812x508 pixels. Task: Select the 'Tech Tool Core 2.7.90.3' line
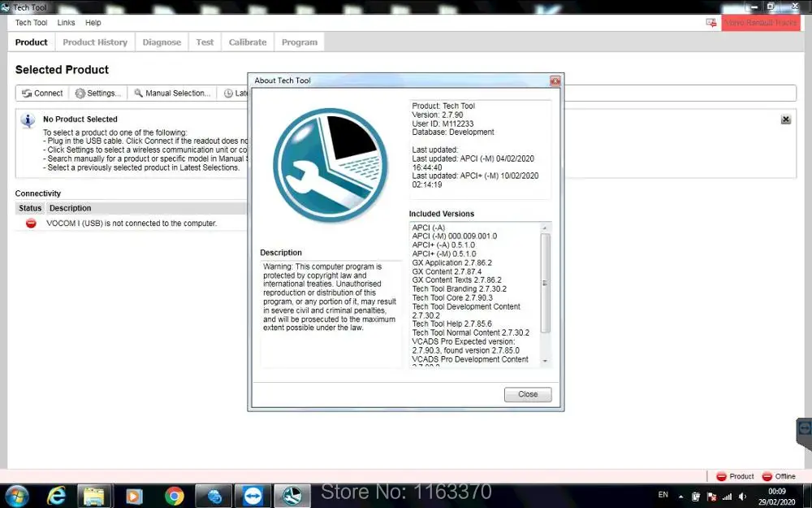(x=452, y=298)
